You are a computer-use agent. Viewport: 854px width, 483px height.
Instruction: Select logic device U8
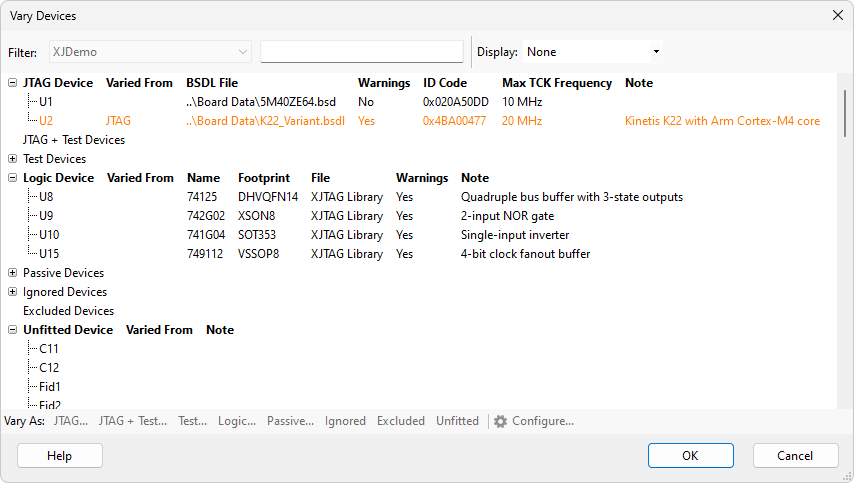pos(47,197)
